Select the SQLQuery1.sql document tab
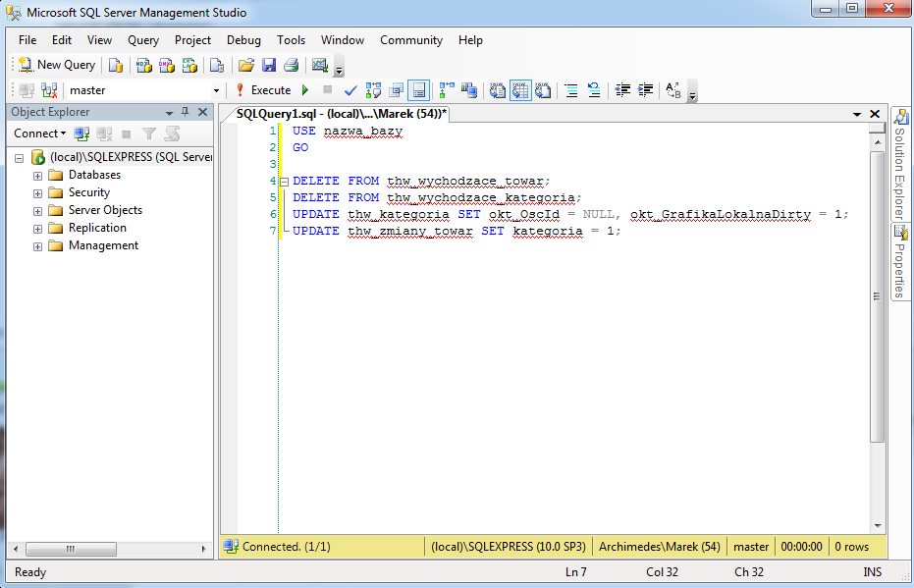This screenshot has width=914, height=588. (x=340, y=114)
